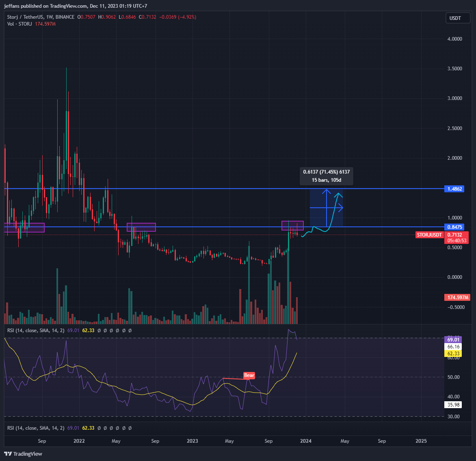Screen dimensions: 476x461
Task: Click the white 66.16 RSI axis label
Action: 453,346
